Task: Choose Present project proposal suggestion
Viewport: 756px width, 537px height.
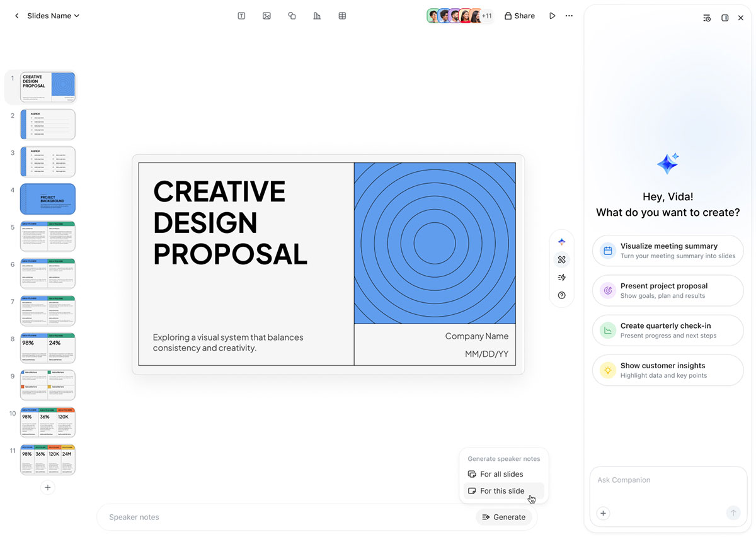Action: coord(668,290)
